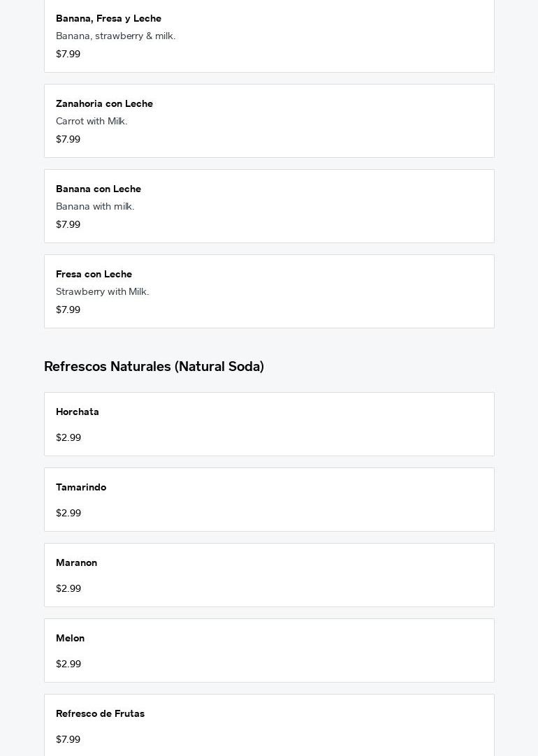This screenshot has height=756, width=538.
Task: Click the $2.99 price under Maranon
Action: 68,589
